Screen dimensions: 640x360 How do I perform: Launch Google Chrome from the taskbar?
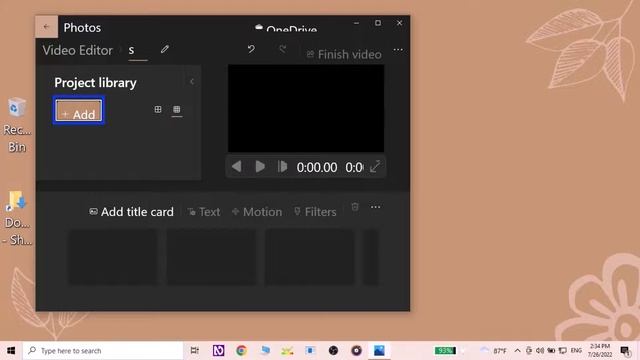pyautogui.click(x=241, y=351)
